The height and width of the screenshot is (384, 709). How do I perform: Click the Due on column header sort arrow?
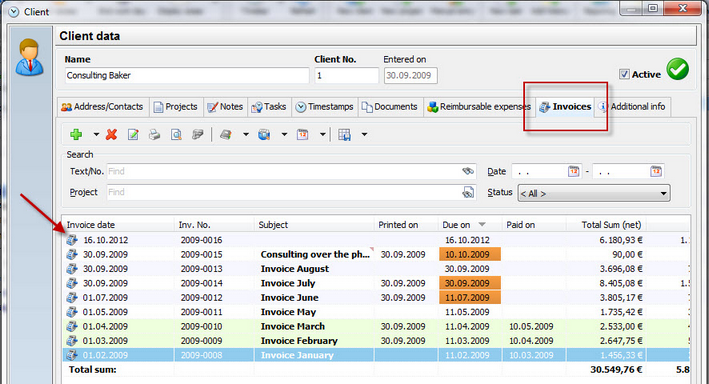click(482, 224)
